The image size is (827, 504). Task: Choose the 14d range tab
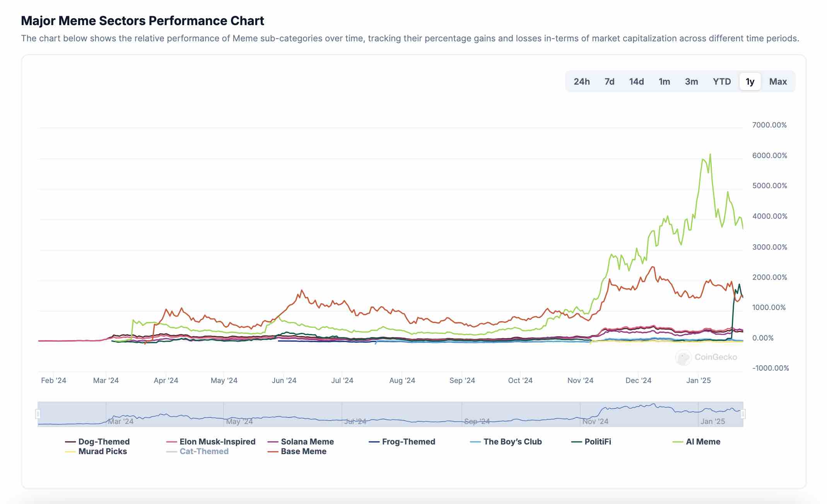(x=636, y=82)
